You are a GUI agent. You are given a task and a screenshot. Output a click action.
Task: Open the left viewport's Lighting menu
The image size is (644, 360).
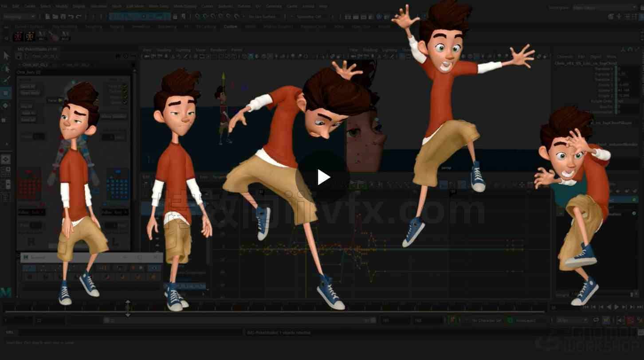click(x=183, y=50)
